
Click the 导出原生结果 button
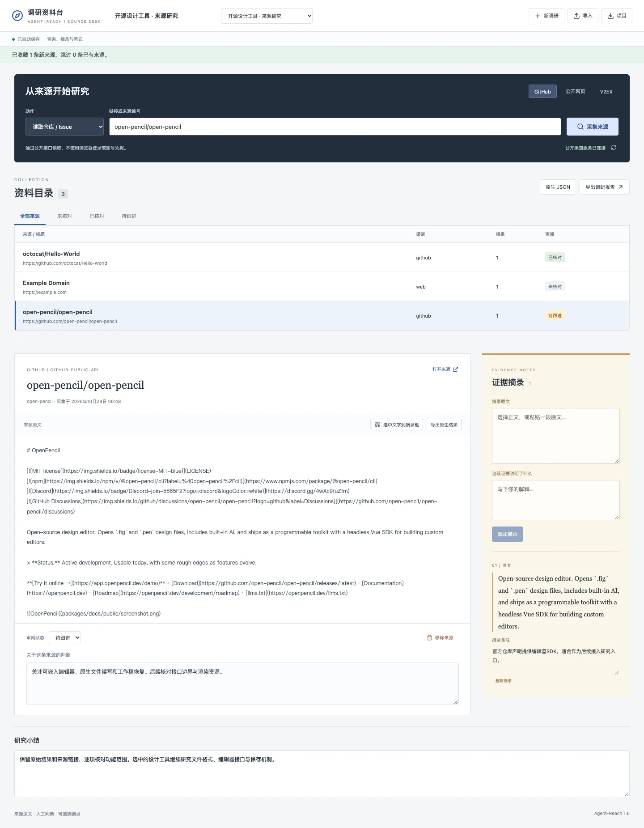(x=444, y=425)
